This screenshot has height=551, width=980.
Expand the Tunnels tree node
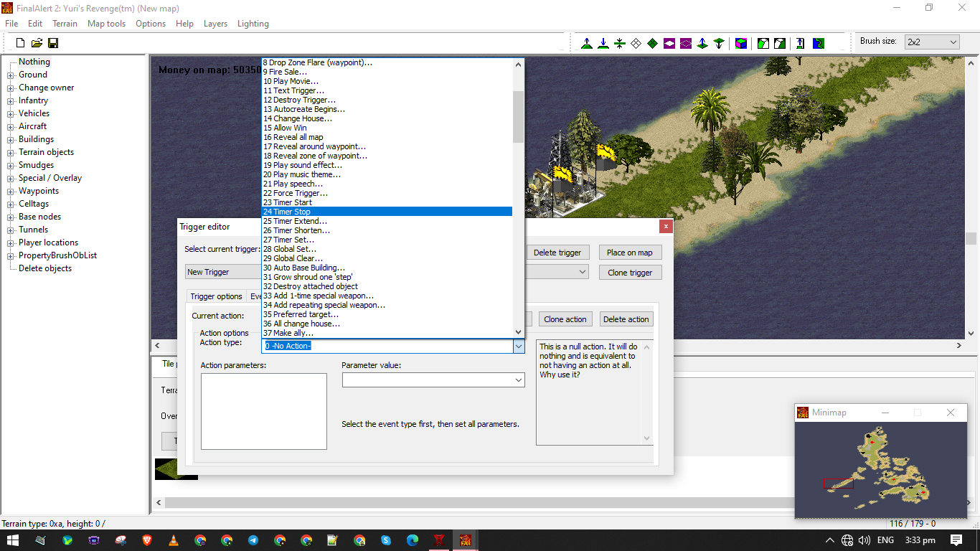coord(11,230)
